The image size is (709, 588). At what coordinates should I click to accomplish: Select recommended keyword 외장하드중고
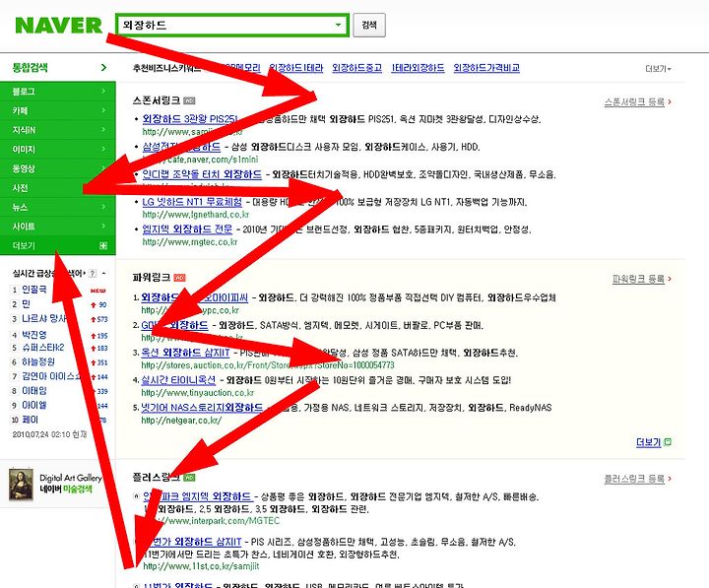(x=356, y=68)
